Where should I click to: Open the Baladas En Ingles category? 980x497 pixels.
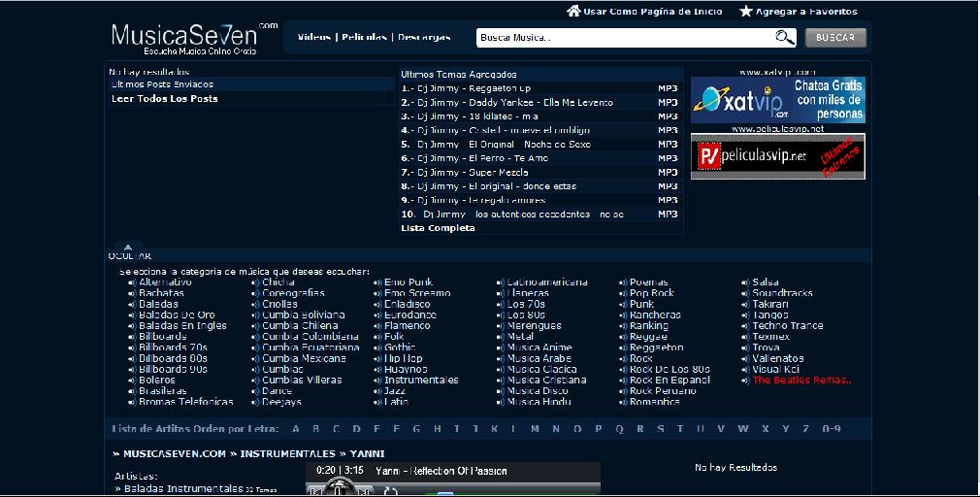182,325
